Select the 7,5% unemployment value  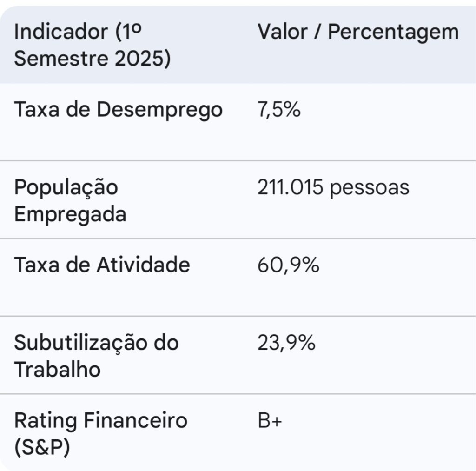pyautogui.click(x=279, y=110)
